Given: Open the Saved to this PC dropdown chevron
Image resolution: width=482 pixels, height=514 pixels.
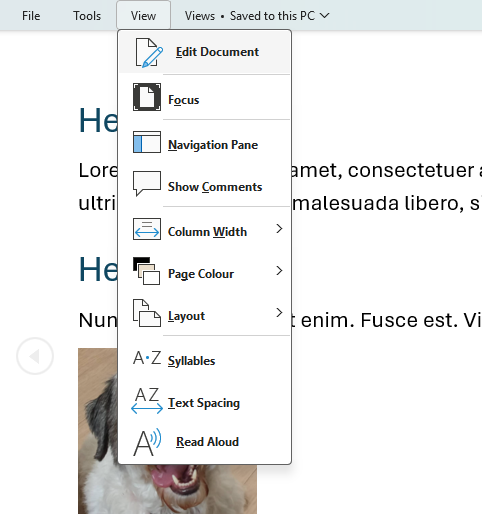Looking at the screenshot, I should pyautogui.click(x=324, y=15).
